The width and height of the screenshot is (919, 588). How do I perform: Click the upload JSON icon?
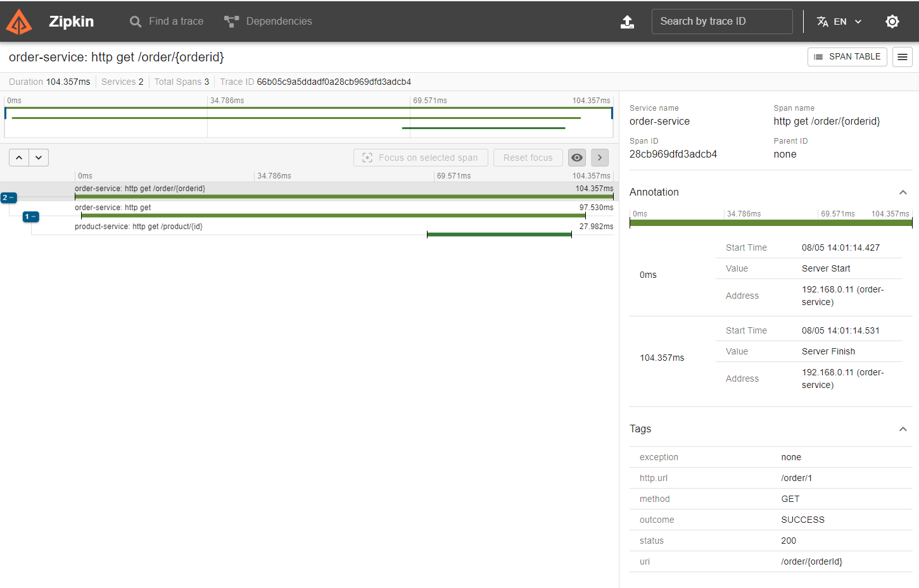(x=627, y=22)
